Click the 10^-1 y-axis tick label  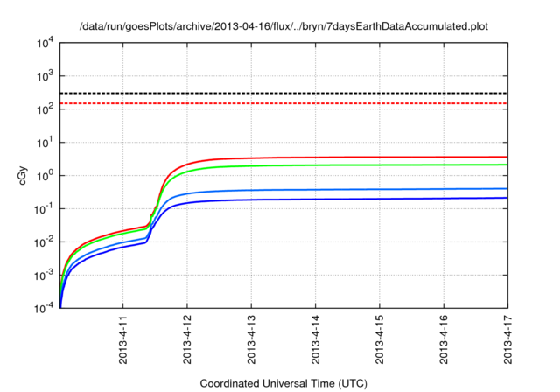point(45,209)
